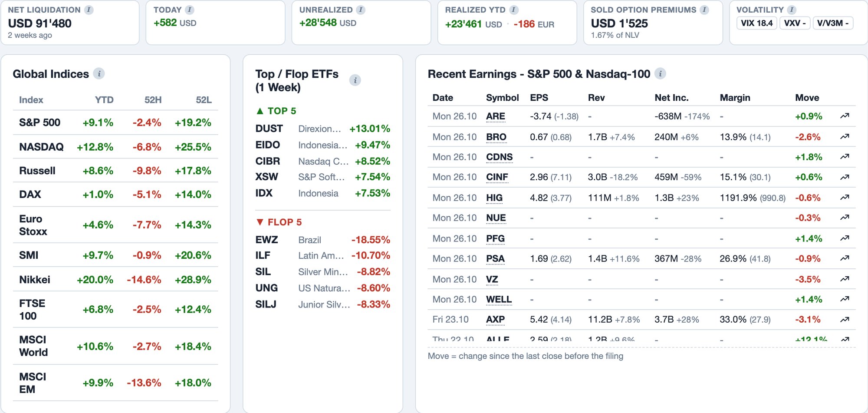This screenshot has width=868, height=413.
Task: Open the trend chart icon for CDNS
Action: click(x=845, y=157)
